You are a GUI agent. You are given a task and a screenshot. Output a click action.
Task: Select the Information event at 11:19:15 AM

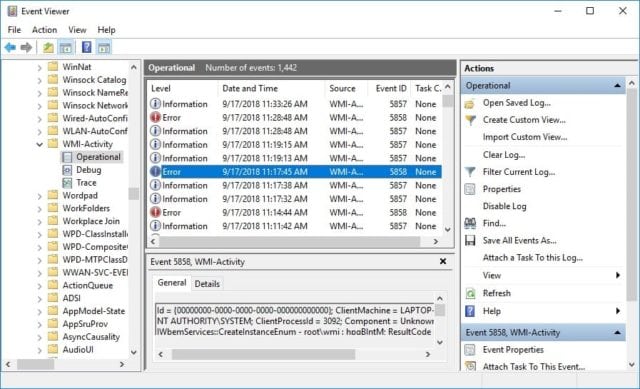[x=296, y=144]
